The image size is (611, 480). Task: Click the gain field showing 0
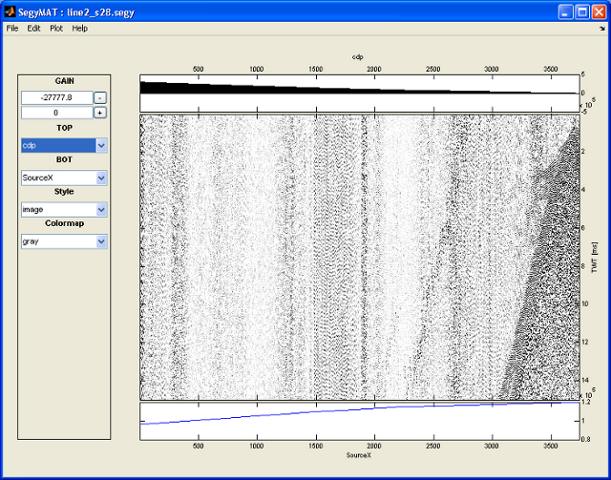click(57, 113)
